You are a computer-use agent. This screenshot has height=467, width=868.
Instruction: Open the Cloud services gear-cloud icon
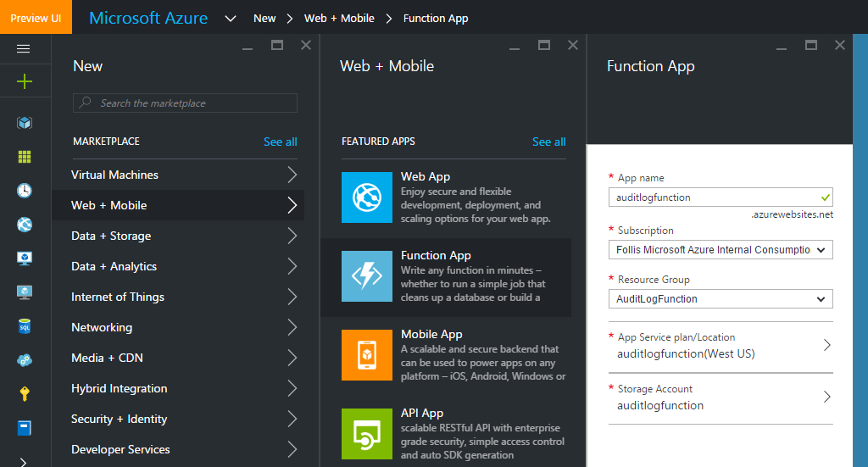[x=25, y=360]
